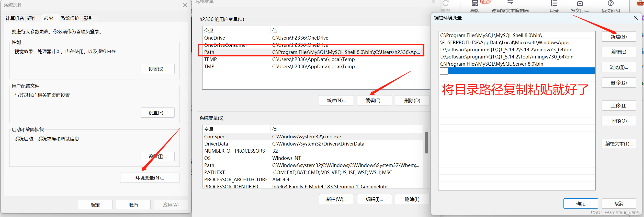644x217 pixels.
Task: Select MySQL Shell 8.0\bin path entry
Action: pos(517,35)
